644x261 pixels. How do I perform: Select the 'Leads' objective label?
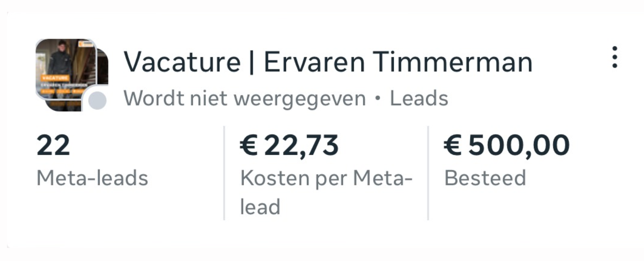coord(419,99)
